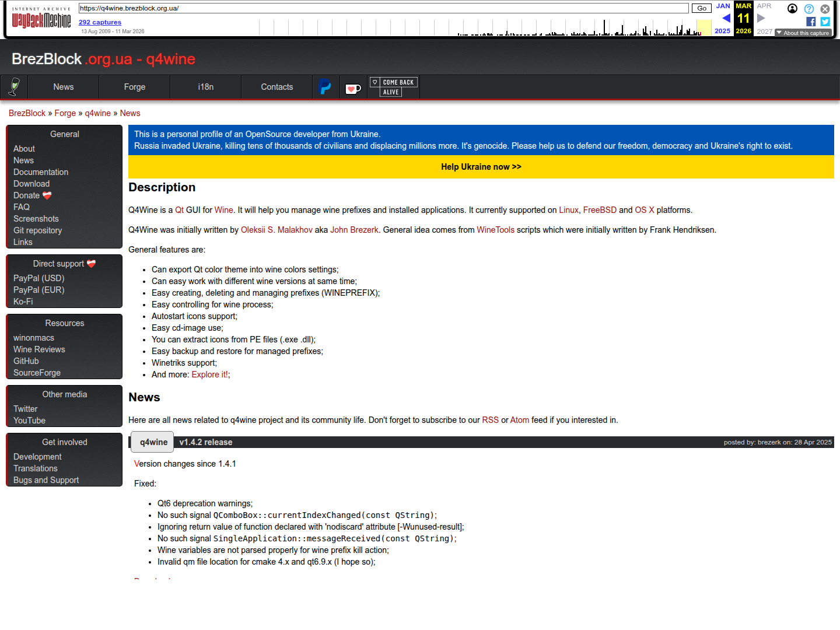Open the WineTools link
Viewport: 840px width, 630px height.
tap(496, 230)
